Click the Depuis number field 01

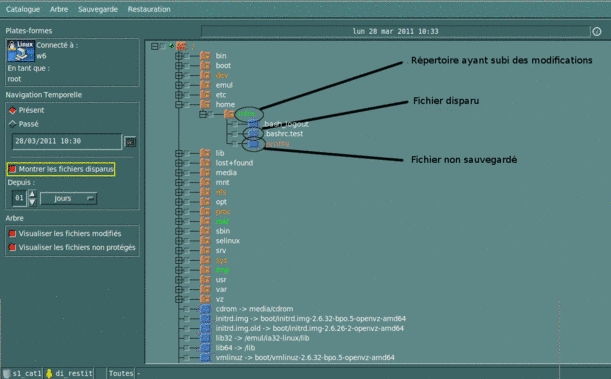point(19,198)
